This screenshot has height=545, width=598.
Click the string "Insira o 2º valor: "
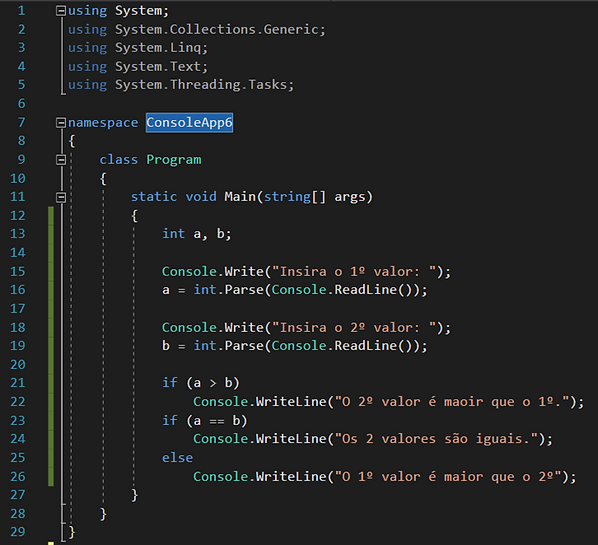[354, 328]
